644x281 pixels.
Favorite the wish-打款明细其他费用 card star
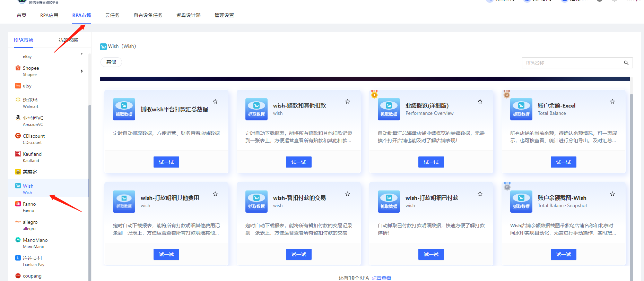pos(215,194)
